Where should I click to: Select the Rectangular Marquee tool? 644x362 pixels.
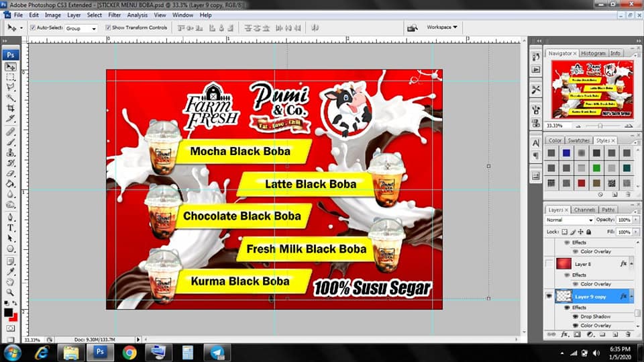click(11, 77)
